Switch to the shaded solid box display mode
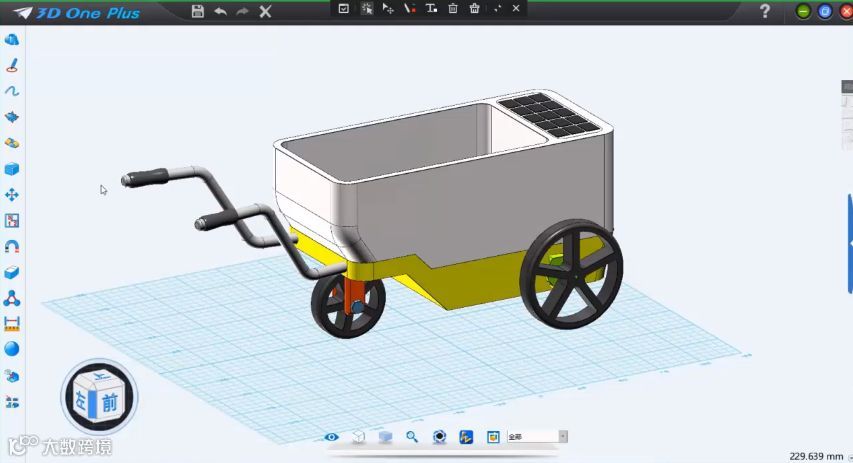 (385, 437)
